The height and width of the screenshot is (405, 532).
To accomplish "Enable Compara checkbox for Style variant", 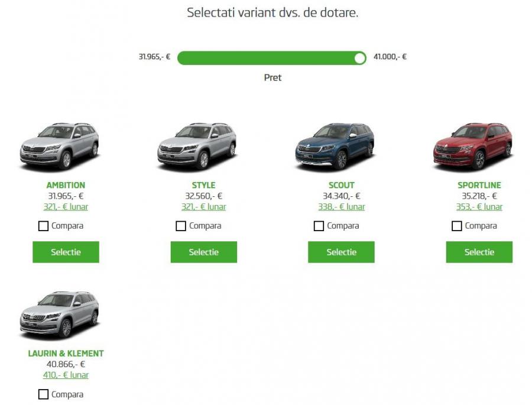I will tap(180, 225).
